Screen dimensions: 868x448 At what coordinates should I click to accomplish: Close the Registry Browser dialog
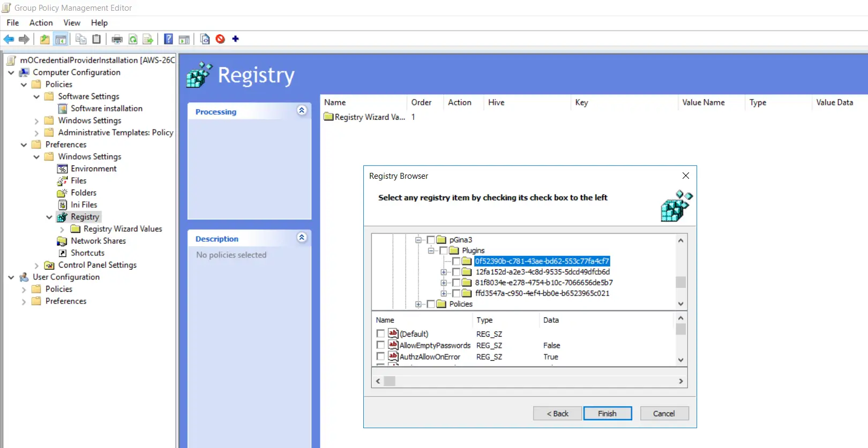(x=686, y=176)
